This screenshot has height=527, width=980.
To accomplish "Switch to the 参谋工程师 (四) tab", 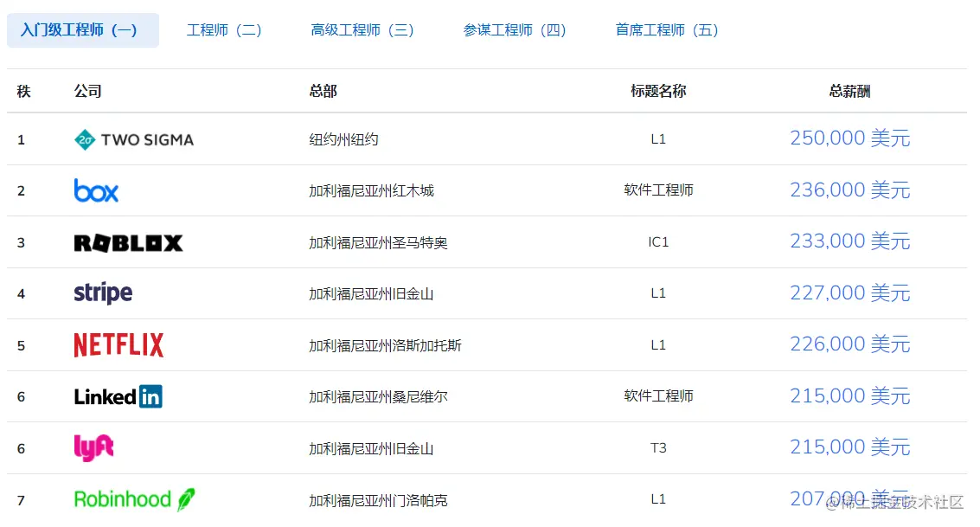I will (x=515, y=30).
